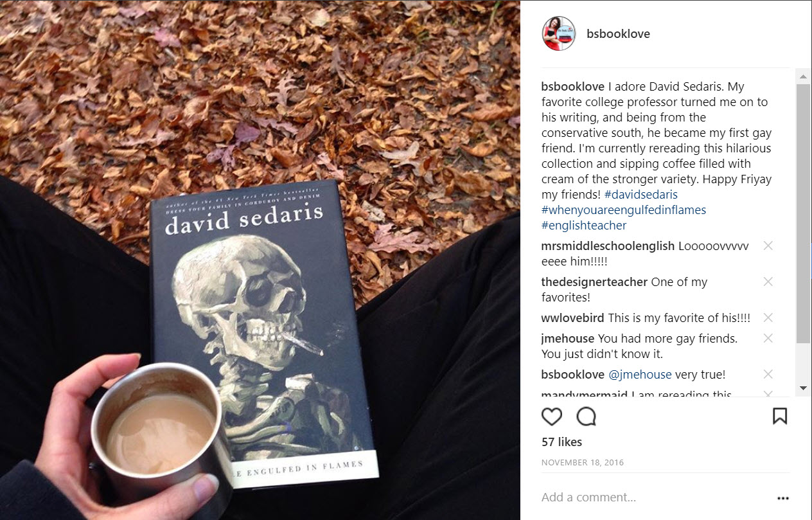Focus the Add a comment field
Viewport: 812px width, 520px height.
pos(655,498)
